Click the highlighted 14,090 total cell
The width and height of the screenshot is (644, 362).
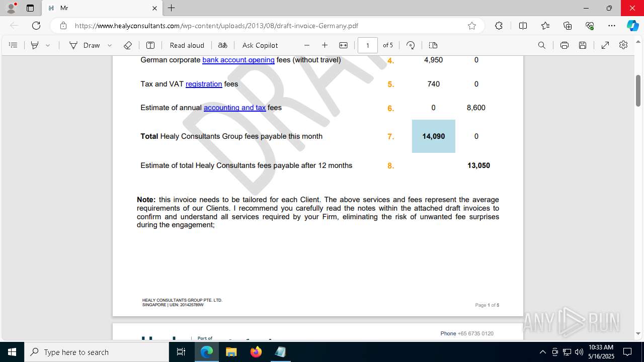pos(434,136)
